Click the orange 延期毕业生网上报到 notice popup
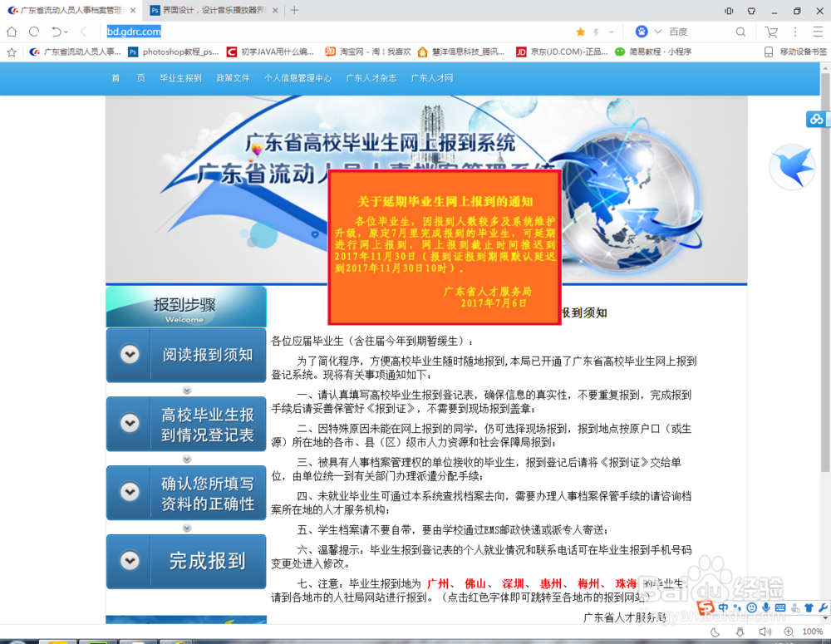 445,247
